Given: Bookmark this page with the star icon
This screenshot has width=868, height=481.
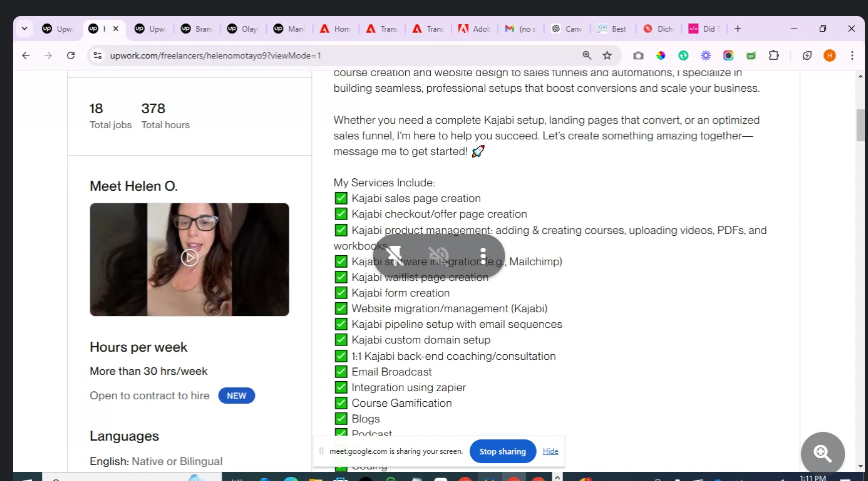Looking at the screenshot, I should click(607, 55).
